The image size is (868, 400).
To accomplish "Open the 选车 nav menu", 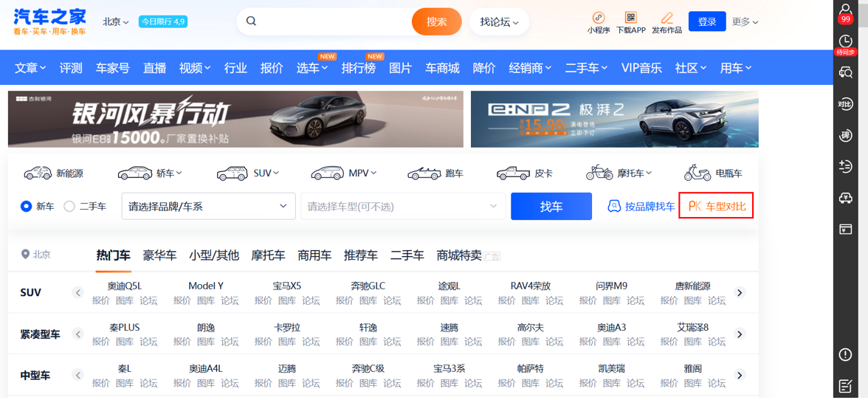I will point(312,68).
